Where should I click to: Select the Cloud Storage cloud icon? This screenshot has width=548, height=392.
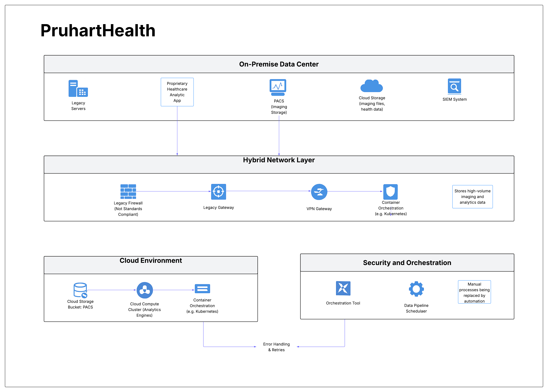pyautogui.click(x=372, y=86)
